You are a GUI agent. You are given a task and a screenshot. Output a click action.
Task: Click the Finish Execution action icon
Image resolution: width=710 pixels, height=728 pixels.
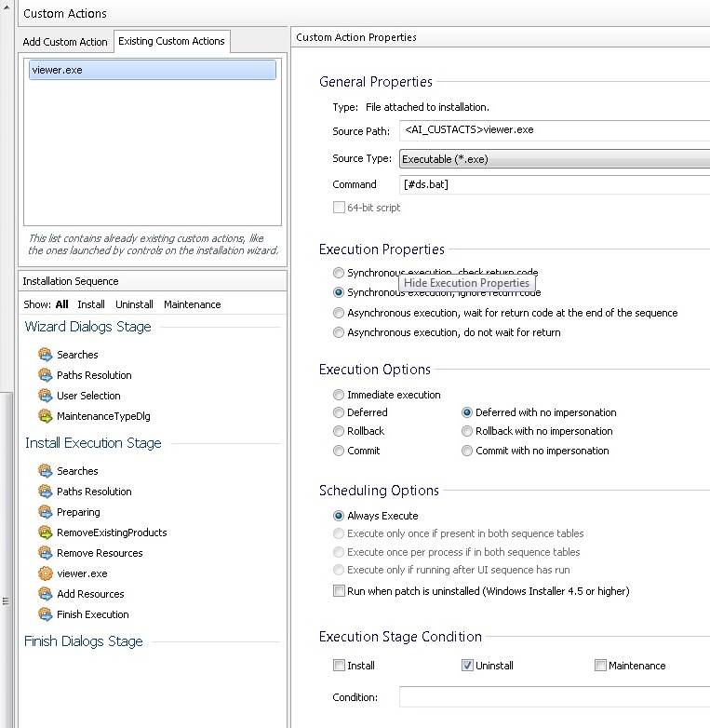click(x=46, y=614)
